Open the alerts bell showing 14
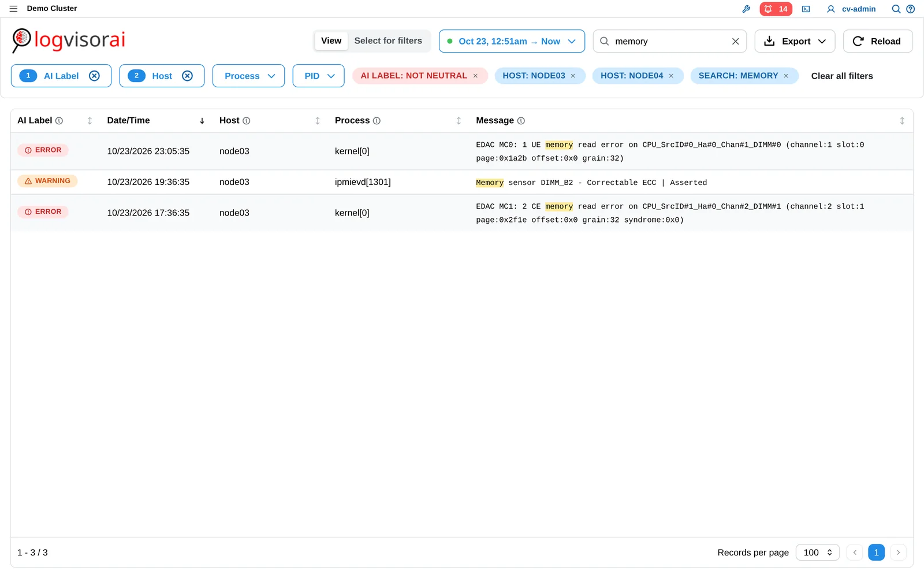The image size is (924, 578). (776, 9)
